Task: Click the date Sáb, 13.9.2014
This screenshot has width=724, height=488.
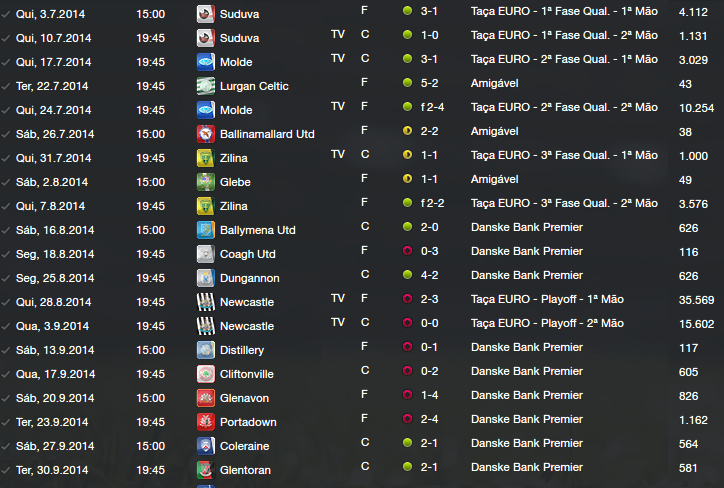Action: 56,350
